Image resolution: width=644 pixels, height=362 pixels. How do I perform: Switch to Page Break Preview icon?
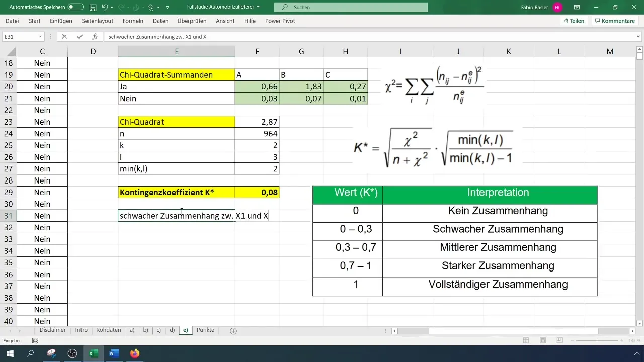(x=559, y=340)
